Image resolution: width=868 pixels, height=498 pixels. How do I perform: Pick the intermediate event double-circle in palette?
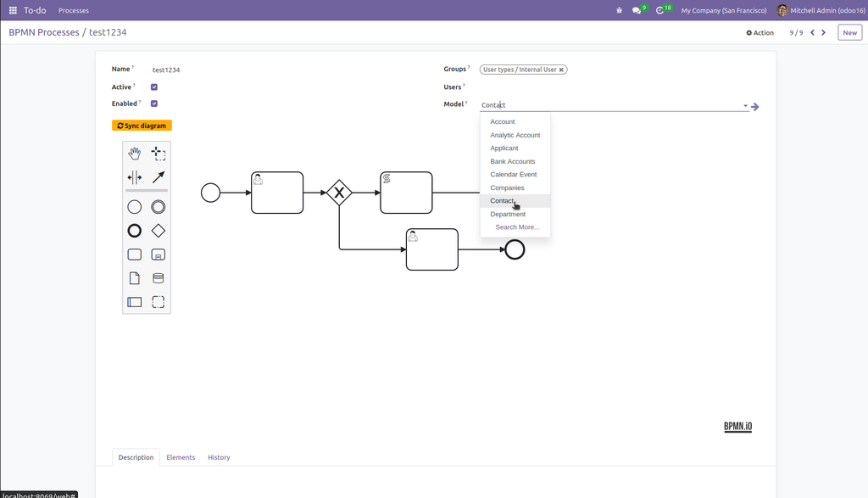159,207
